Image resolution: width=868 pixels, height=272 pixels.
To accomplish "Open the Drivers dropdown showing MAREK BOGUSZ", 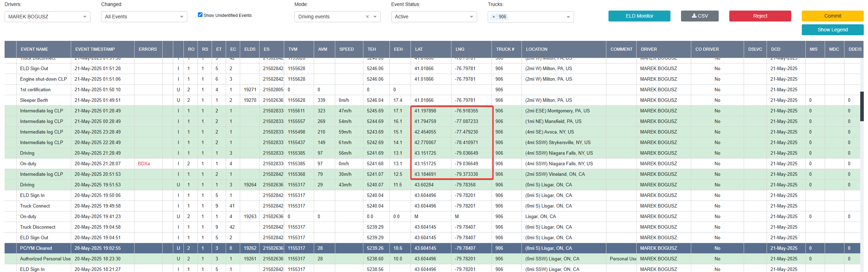I will 47,17.
